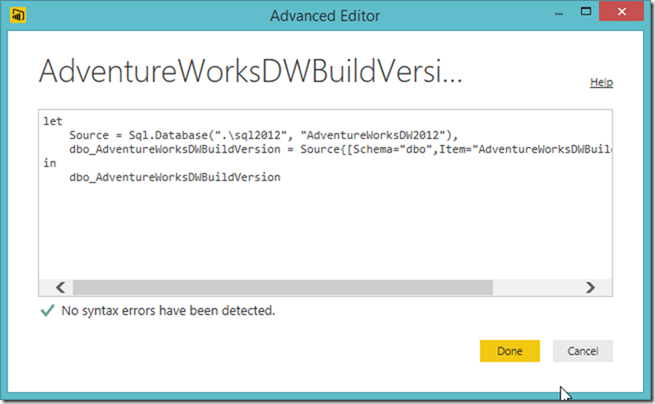Image resolution: width=655 pixels, height=404 pixels.
Task: Click the green checkmark syntax status icon
Action: click(x=47, y=310)
